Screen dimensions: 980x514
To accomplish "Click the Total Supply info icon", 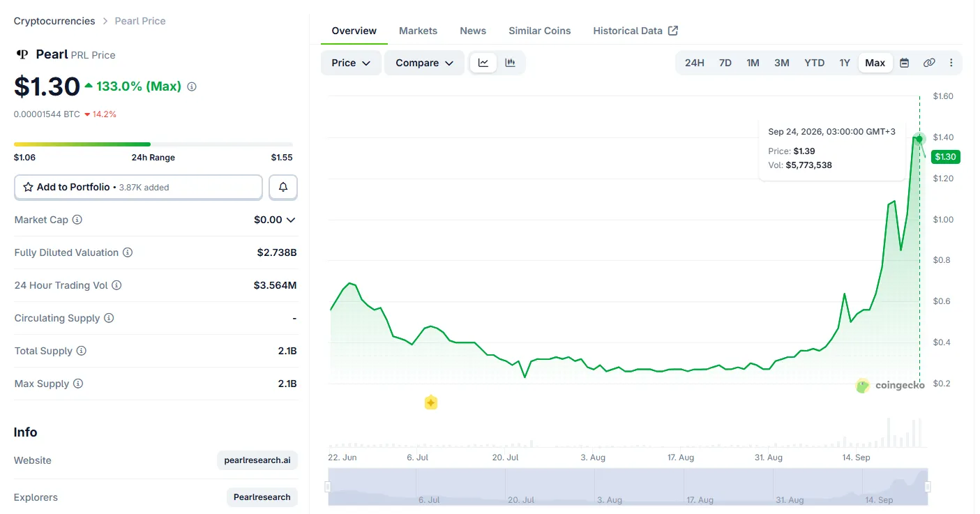I will (81, 351).
